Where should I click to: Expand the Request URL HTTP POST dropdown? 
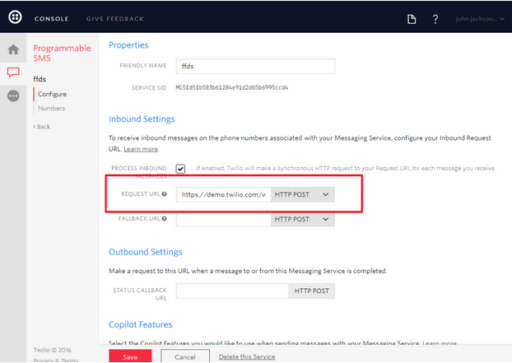[303, 195]
